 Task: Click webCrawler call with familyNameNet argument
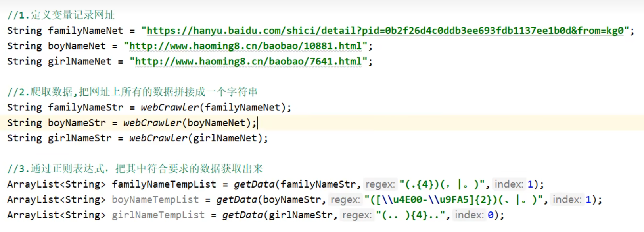click(x=170, y=108)
